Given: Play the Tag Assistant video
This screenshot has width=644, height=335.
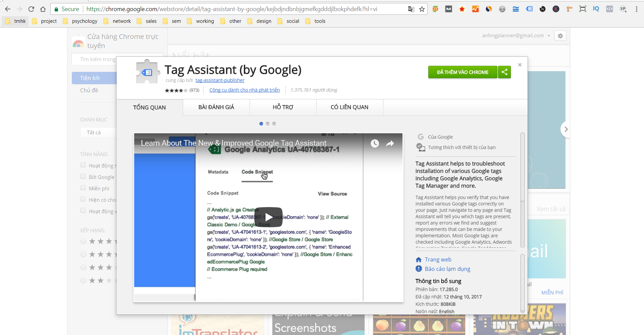Looking at the screenshot, I should coord(268,217).
